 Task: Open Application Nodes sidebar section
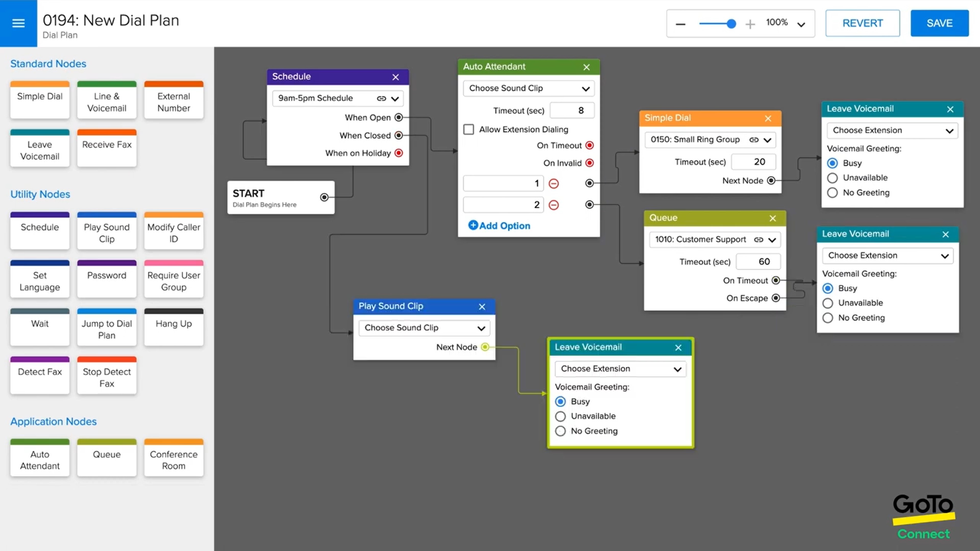tap(53, 421)
